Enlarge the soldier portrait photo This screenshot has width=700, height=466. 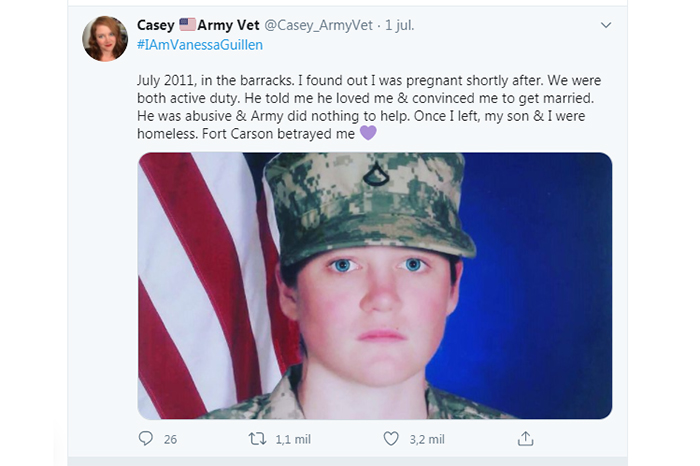[x=375, y=300]
